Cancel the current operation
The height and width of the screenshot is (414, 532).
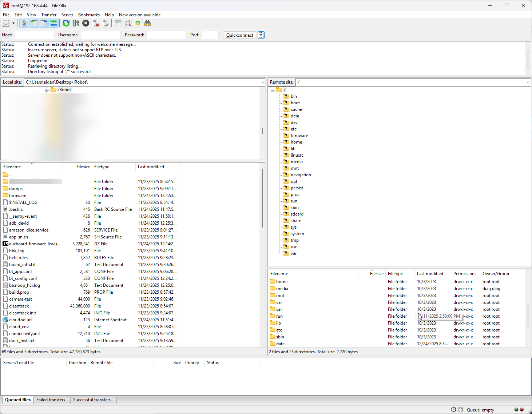click(x=86, y=23)
